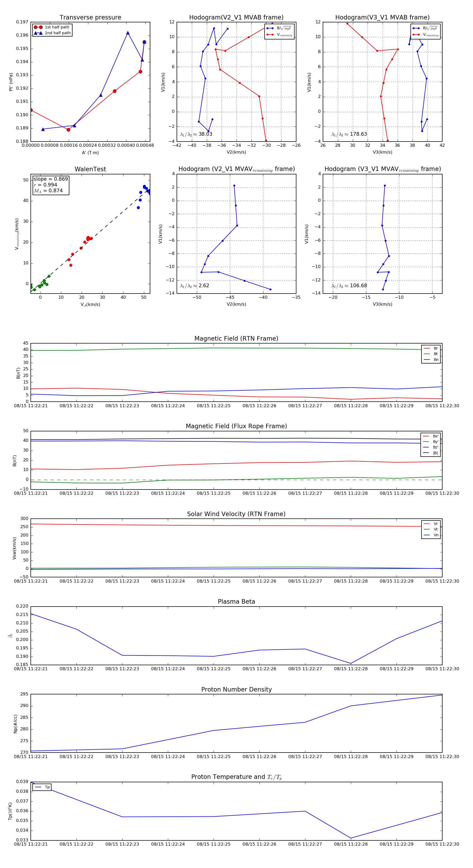Click the 'Hodogram (V2_V1 MVAV remaining frame)' title
Viewport: 473px width, 868px height.
[236, 169]
